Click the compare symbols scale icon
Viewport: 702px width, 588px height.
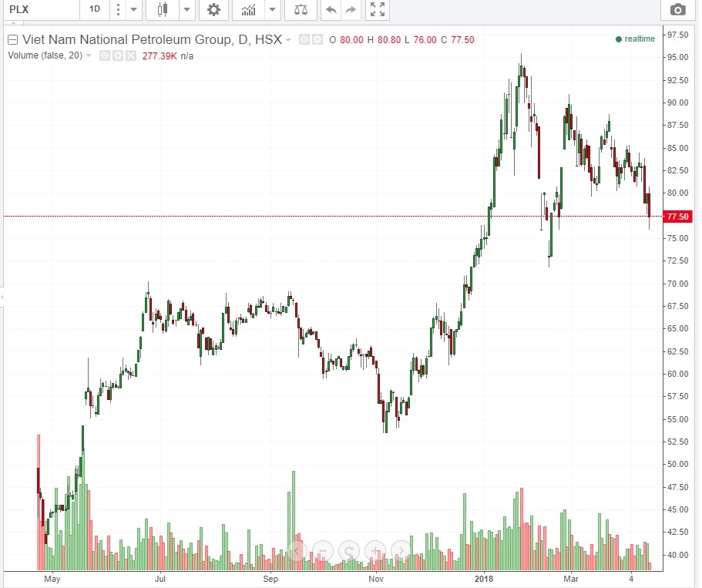coord(300,9)
